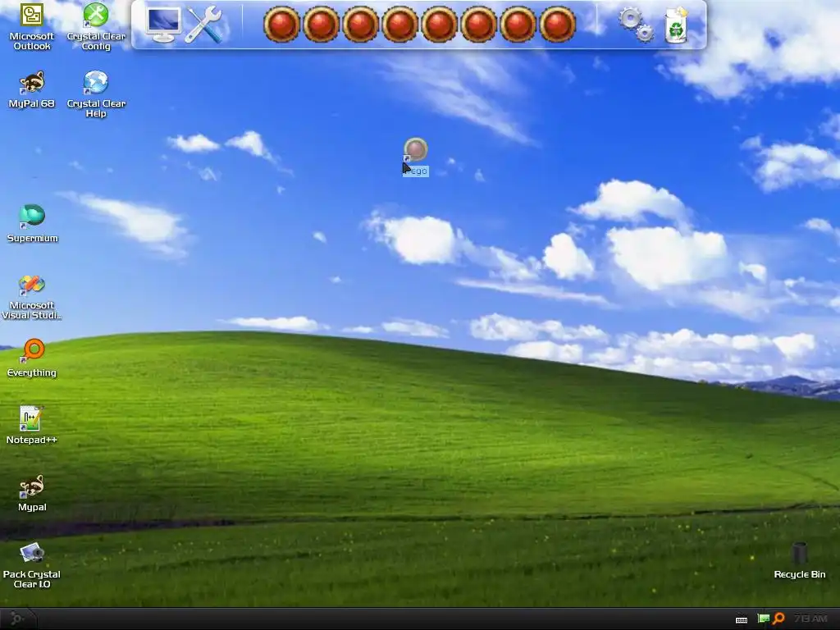840x630 pixels.
Task: Click the keyboard icon in system tray
Action: pos(742,619)
